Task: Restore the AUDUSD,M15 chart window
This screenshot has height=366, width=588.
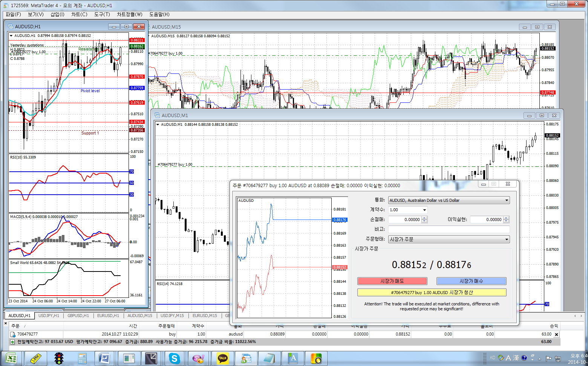Action: tap(537, 27)
